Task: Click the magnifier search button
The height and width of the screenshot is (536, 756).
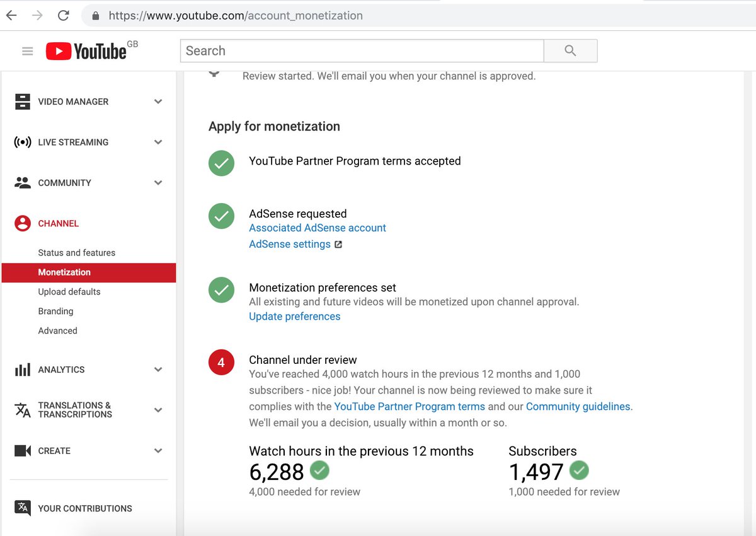Action: [x=570, y=51]
